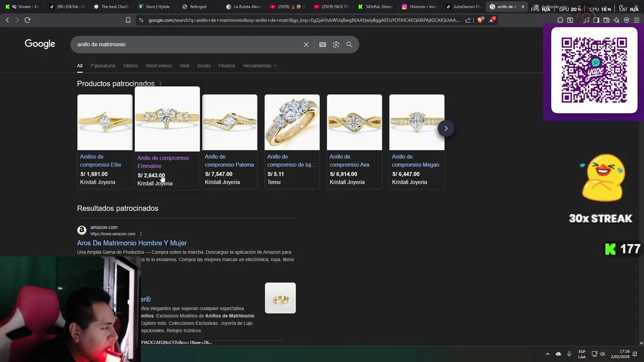Open Brave Shields panel
Viewport: 644px width, 362px height.
tap(480, 20)
